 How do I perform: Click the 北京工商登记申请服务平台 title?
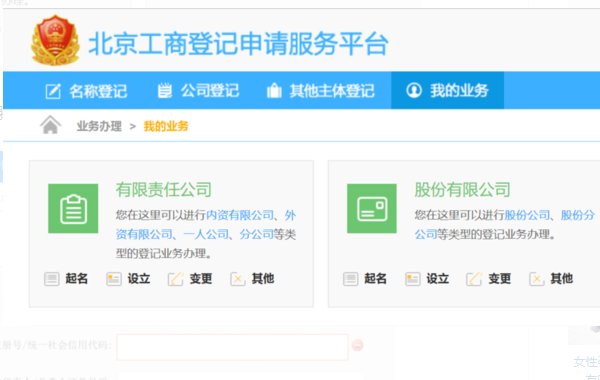pyautogui.click(x=238, y=44)
